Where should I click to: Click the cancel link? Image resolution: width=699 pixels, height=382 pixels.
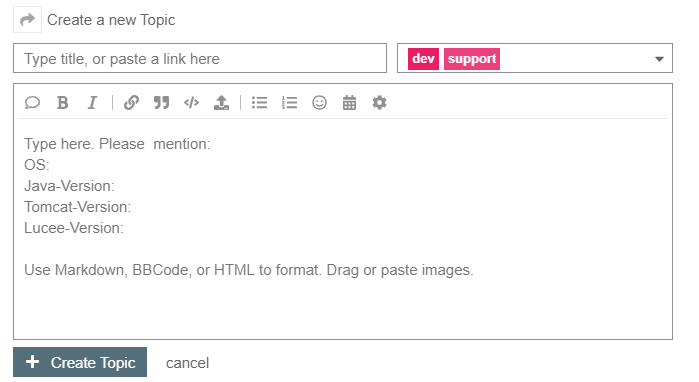187,363
